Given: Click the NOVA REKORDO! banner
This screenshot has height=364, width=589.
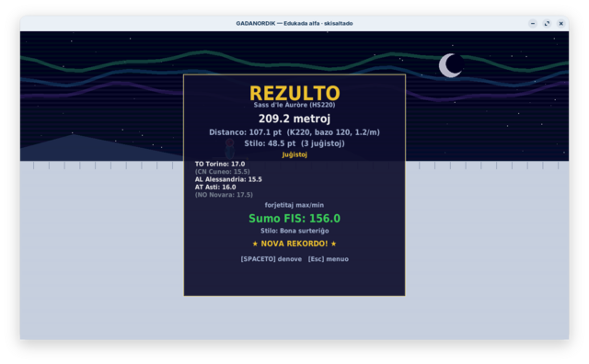Looking at the screenshot, I should click(294, 244).
